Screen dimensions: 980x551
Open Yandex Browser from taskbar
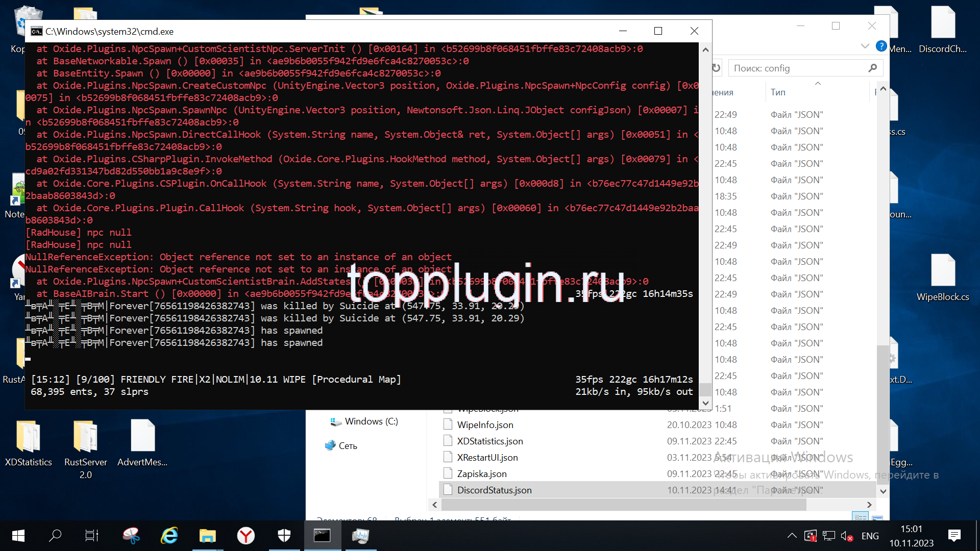coord(246,536)
